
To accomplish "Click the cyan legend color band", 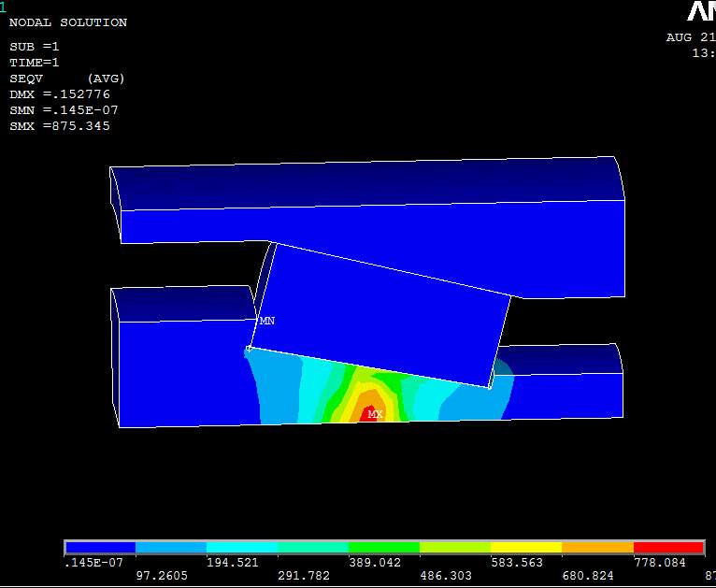I will click(242, 548).
